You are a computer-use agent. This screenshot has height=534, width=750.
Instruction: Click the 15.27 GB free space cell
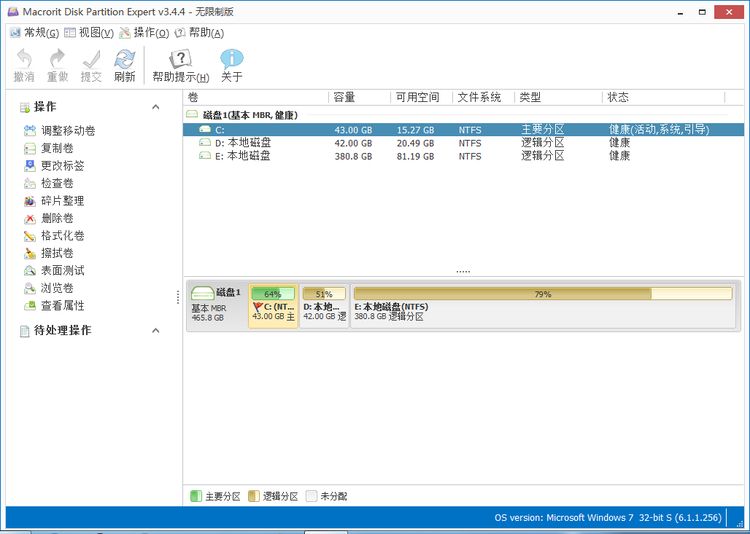pyautogui.click(x=415, y=130)
